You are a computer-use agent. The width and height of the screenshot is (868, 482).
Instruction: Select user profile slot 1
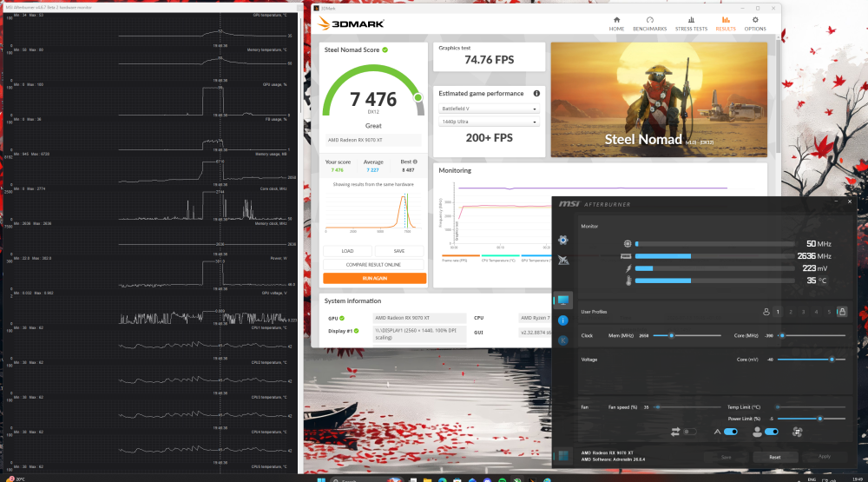(778, 312)
